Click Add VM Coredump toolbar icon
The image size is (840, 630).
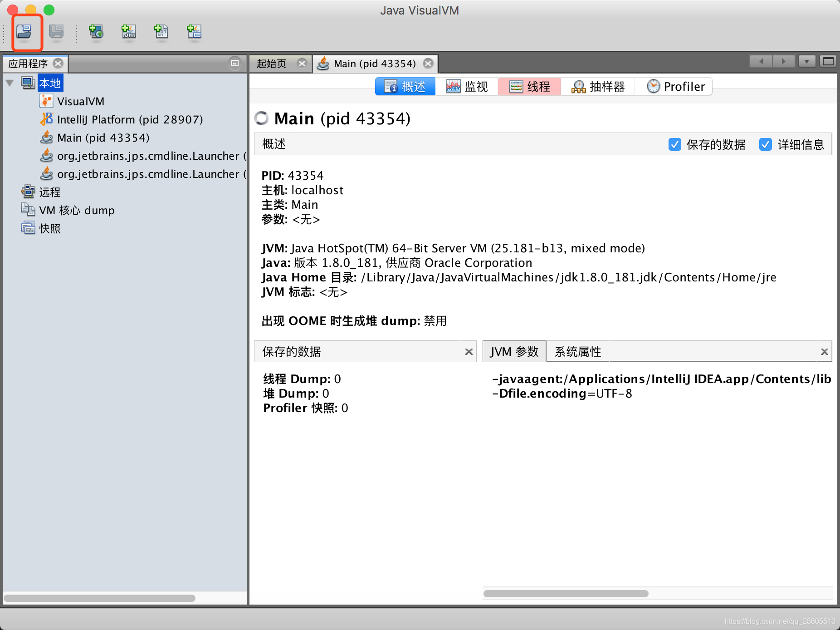[x=161, y=32]
